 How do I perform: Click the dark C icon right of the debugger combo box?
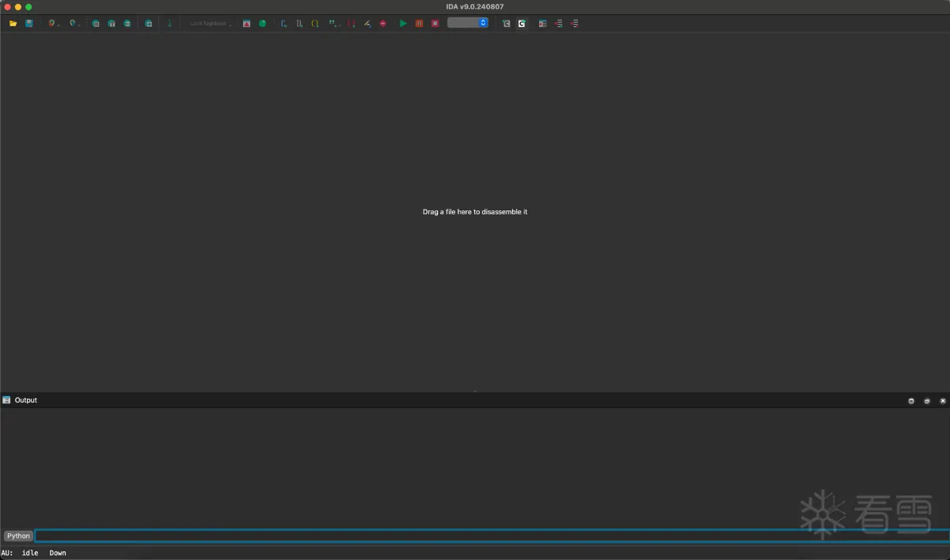point(507,24)
